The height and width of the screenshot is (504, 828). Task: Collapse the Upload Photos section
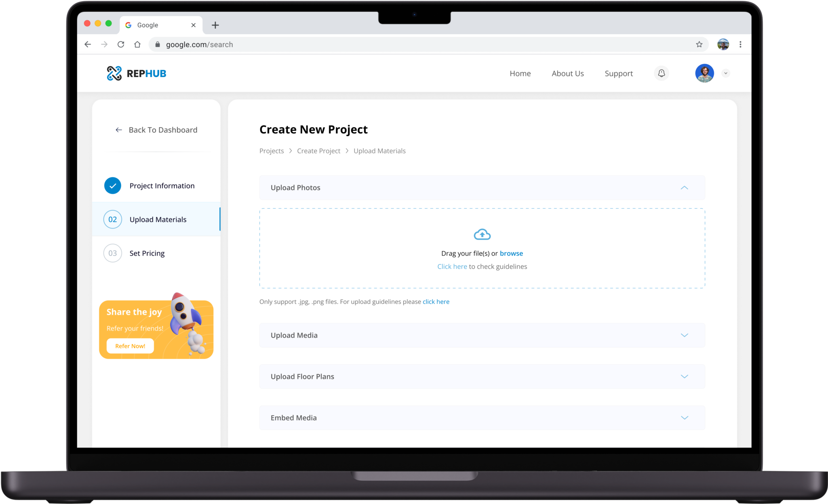(x=684, y=187)
